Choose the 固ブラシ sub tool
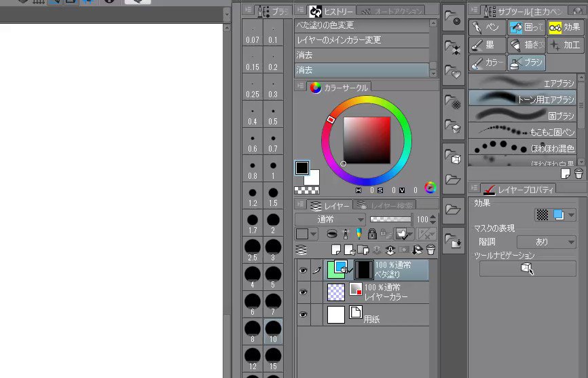Viewport: 588px width, 378px height. click(x=522, y=115)
